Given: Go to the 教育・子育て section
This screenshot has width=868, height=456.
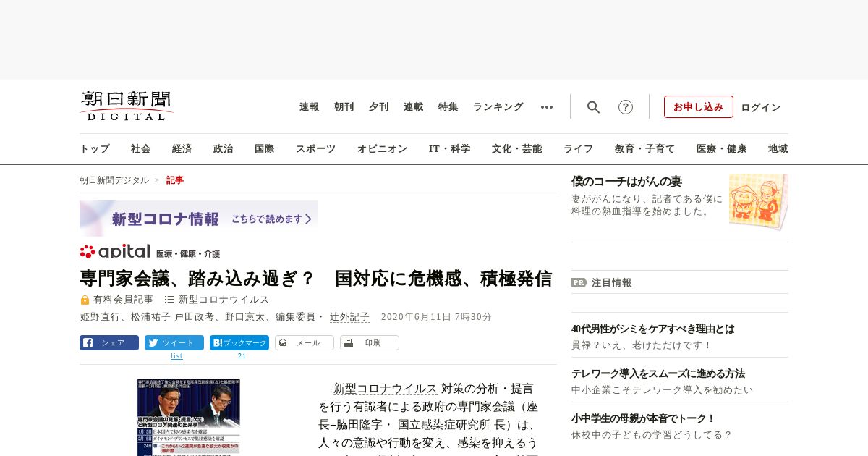Looking at the screenshot, I should click(645, 148).
